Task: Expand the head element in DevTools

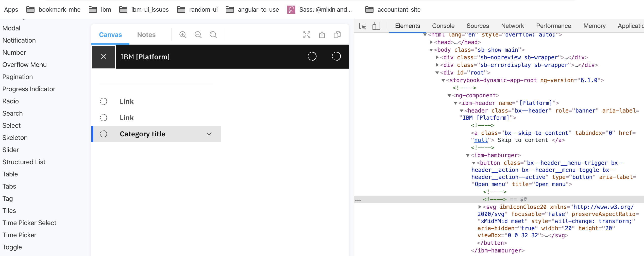Action: click(x=431, y=42)
